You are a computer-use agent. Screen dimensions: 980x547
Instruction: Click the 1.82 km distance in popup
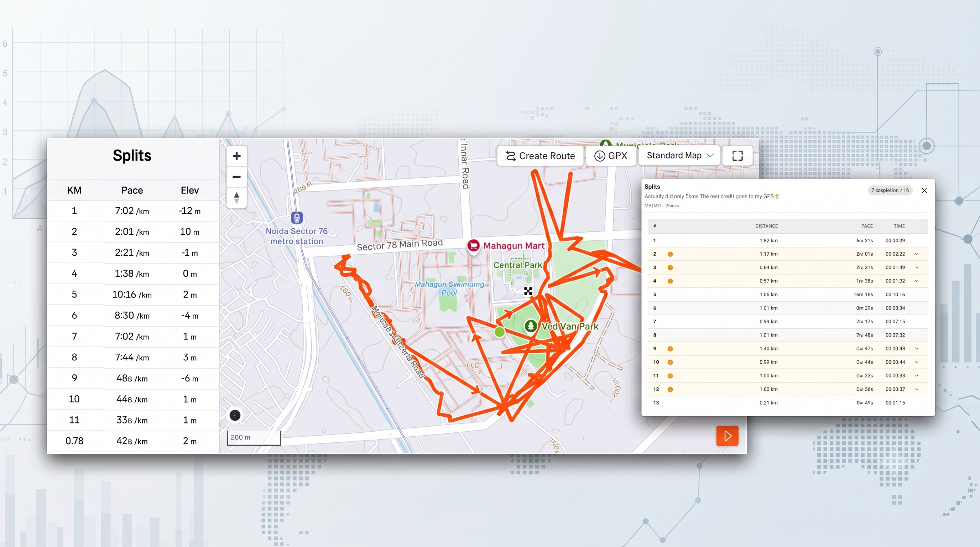pyautogui.click(x=768, y=240)
